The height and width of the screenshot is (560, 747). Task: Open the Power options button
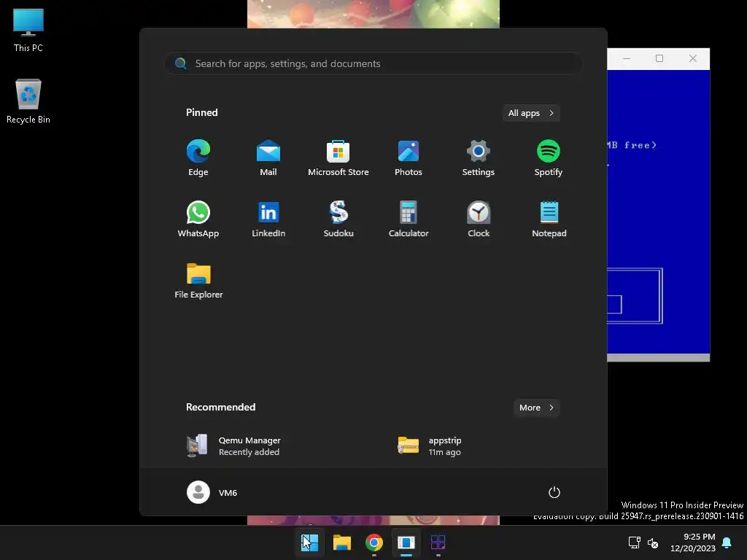[554, 492]
